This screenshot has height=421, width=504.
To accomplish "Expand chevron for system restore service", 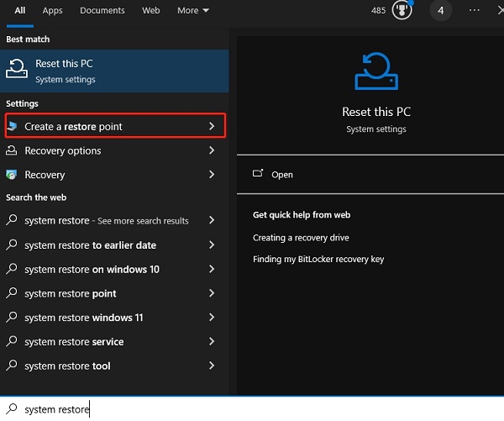I will [x=212, y=341].
